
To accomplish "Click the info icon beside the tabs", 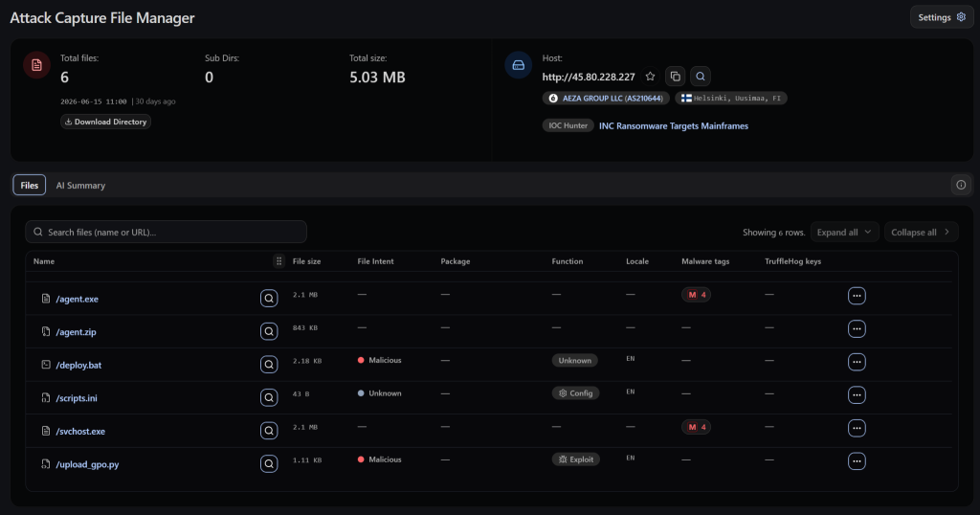I will (x=961, y=185).
